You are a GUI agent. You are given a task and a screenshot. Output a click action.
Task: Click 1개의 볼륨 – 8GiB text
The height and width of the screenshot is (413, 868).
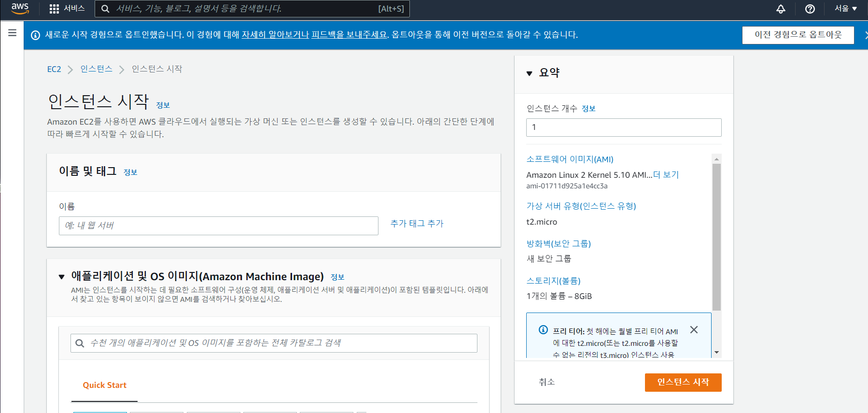pos(559,296)
